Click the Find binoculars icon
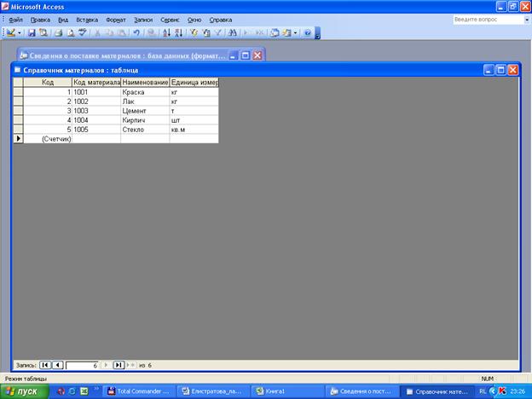 point(233,32)
